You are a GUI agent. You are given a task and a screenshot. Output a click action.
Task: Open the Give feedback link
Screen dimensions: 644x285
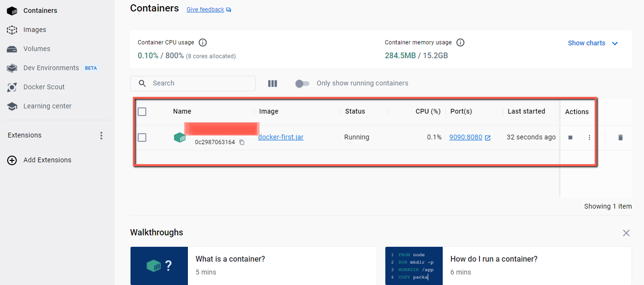(205, 10)
